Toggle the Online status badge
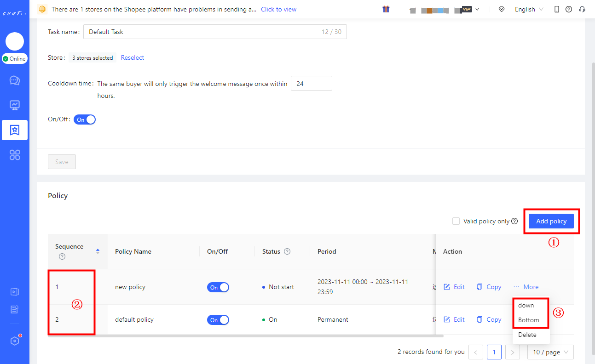Viewport: 595px width, 364px height. [x=15, y=59]
